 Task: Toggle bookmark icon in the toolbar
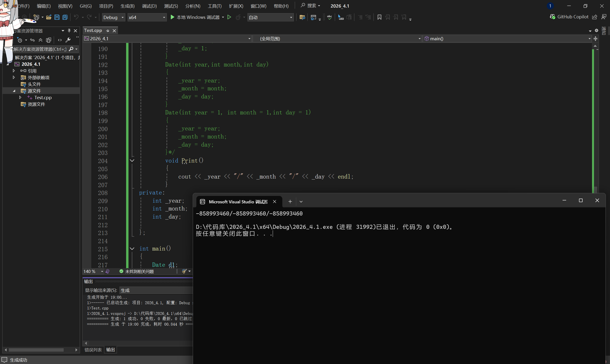(x=379, y=17)
